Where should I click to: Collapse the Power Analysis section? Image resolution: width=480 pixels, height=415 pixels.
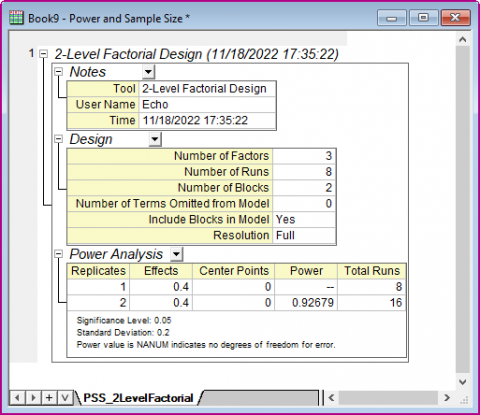click(x=59, y=254)
